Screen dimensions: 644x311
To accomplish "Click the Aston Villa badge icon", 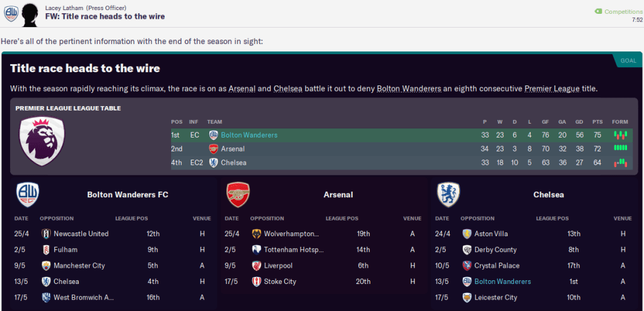I will point(467,234).
